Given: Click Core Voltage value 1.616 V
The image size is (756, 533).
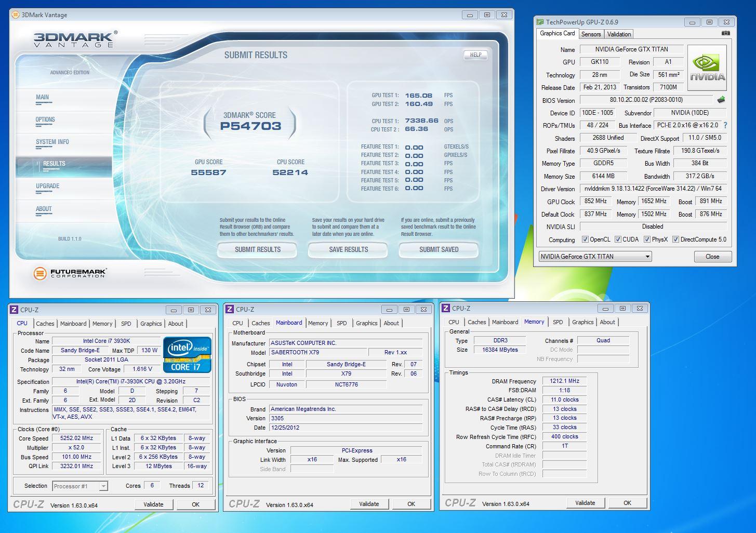Looking at the screenshot, I should point(142,369).
